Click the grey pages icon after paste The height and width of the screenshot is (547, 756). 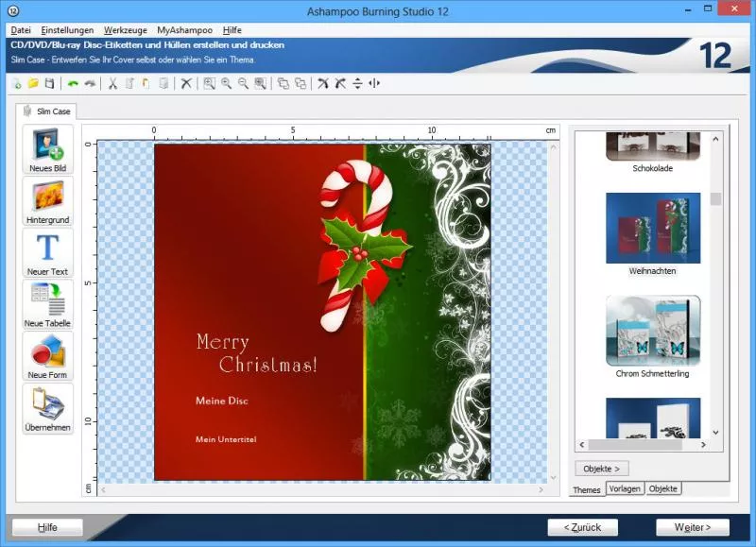tap(163, 83)
